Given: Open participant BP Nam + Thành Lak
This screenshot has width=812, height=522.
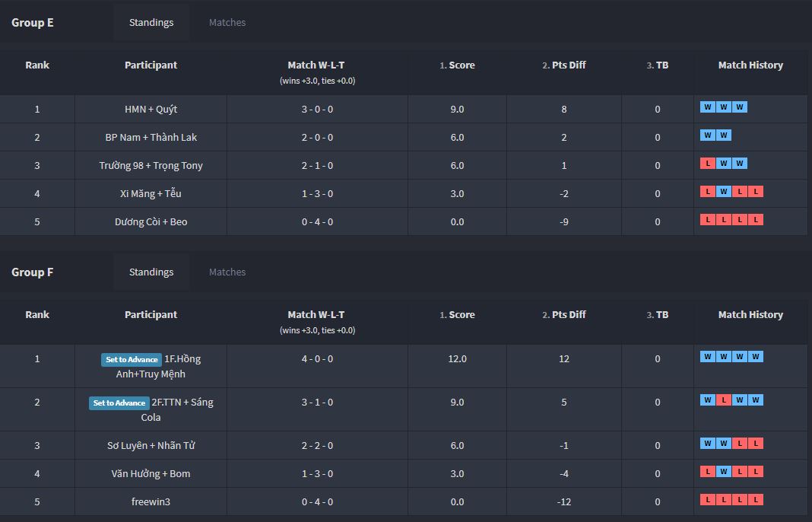Looking at the screenshot, I should [x=151, y=138].
